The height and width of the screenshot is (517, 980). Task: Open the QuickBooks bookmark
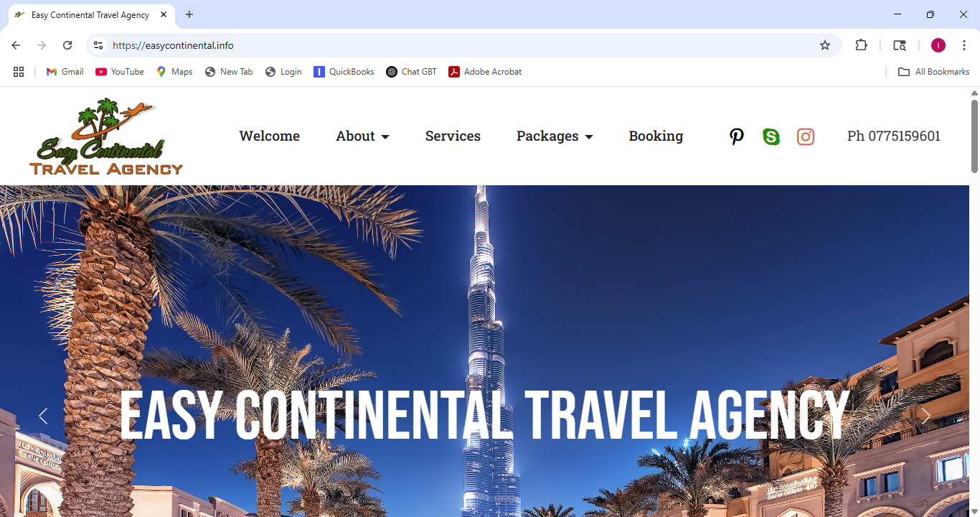coord(344,72)
